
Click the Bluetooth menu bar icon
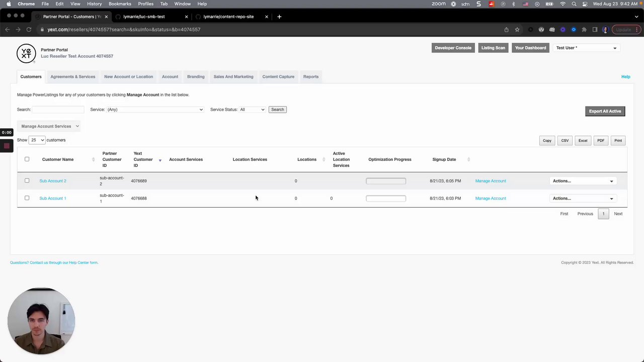pos(514,4)
